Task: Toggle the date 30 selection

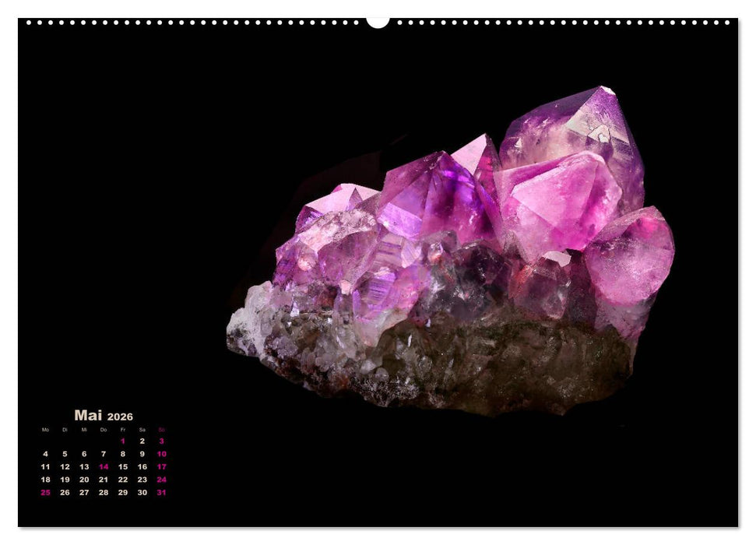Action: coord(142,492)
